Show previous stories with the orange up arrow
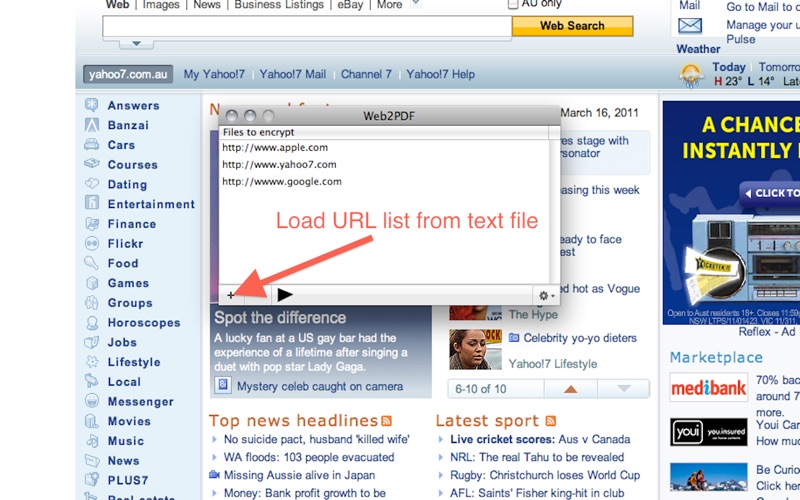 pyautogui.click(x=570, y=389)
